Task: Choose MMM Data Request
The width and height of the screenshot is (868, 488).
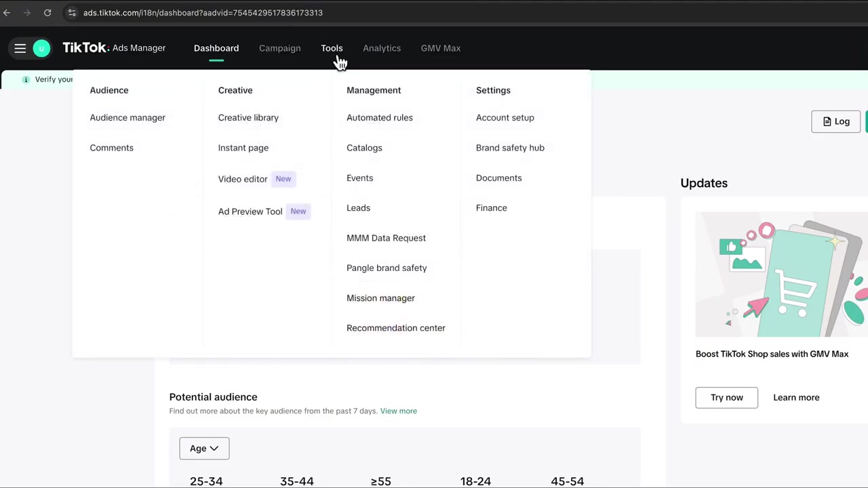Action: (x=386, y=238)
